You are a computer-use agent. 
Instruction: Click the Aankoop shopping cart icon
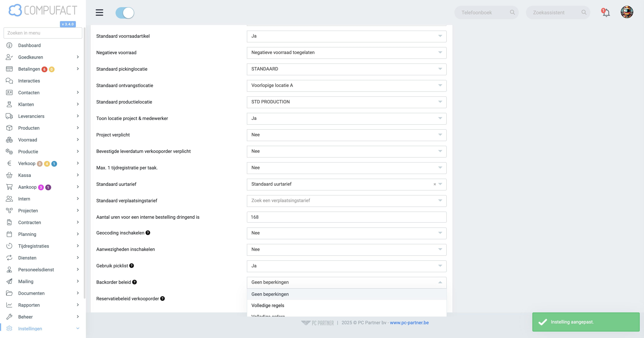[x=9, y=187]
